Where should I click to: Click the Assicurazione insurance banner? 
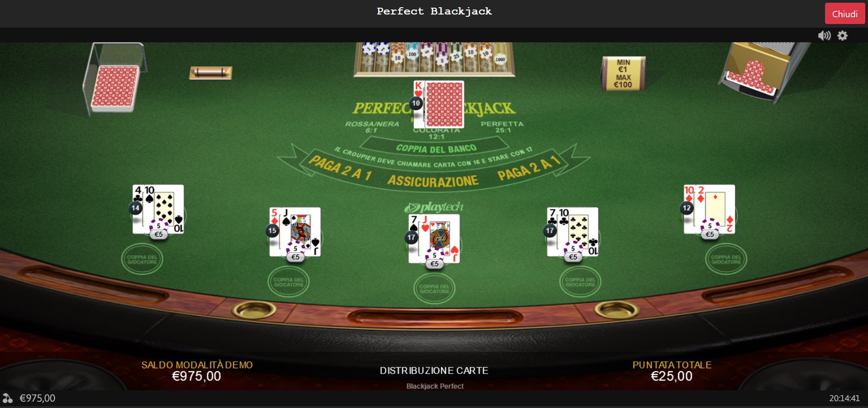tap(433, 181)
